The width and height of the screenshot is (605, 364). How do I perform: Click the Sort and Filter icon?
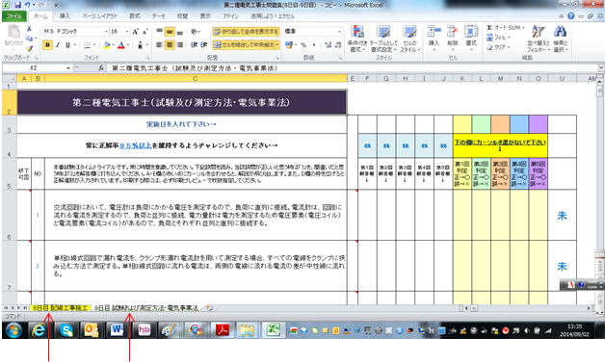[x=538, y=32]
